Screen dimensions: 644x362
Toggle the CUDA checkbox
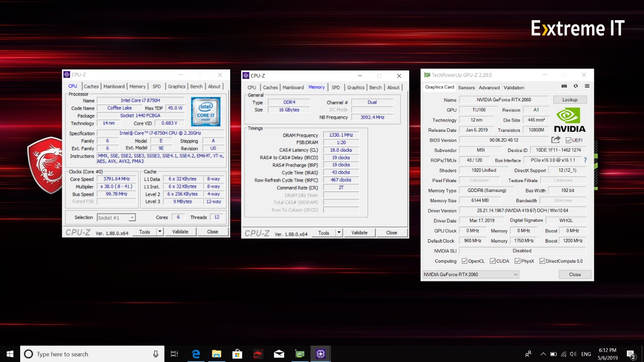(492, 261)
